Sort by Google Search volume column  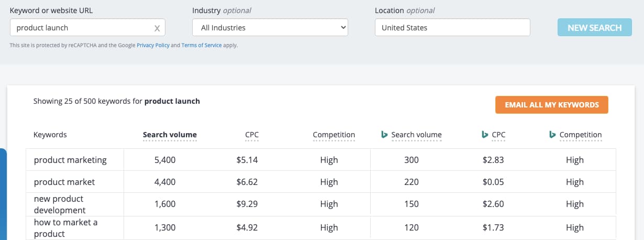[170, 135]
